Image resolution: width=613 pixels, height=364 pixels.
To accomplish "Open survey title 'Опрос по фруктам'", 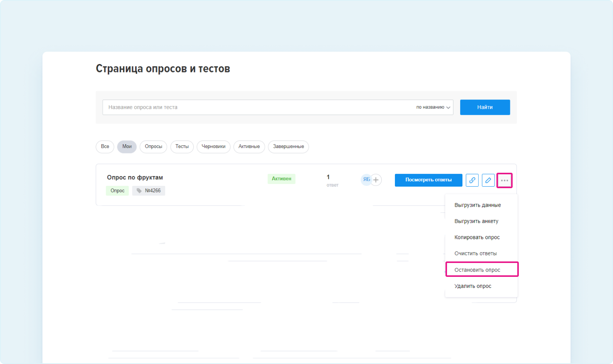I will 135,177.
